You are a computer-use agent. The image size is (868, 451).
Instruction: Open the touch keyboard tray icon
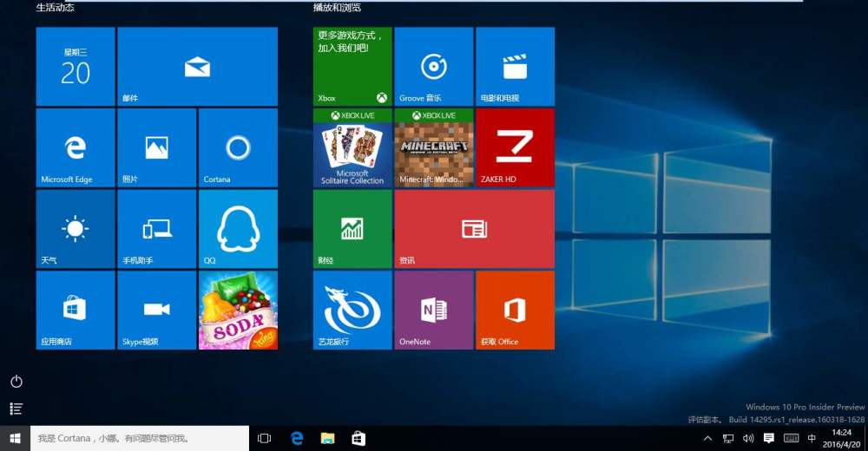point(791,438)
